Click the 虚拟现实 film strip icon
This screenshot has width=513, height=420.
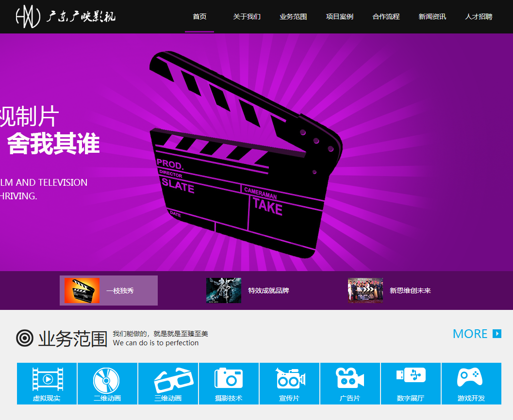click(x=47, y=379)
